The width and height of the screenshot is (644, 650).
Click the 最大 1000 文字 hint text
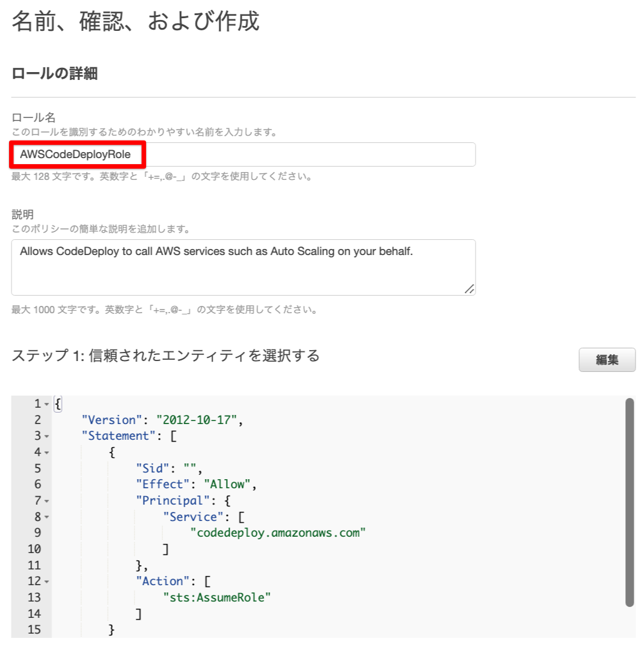tap(165, 310)
